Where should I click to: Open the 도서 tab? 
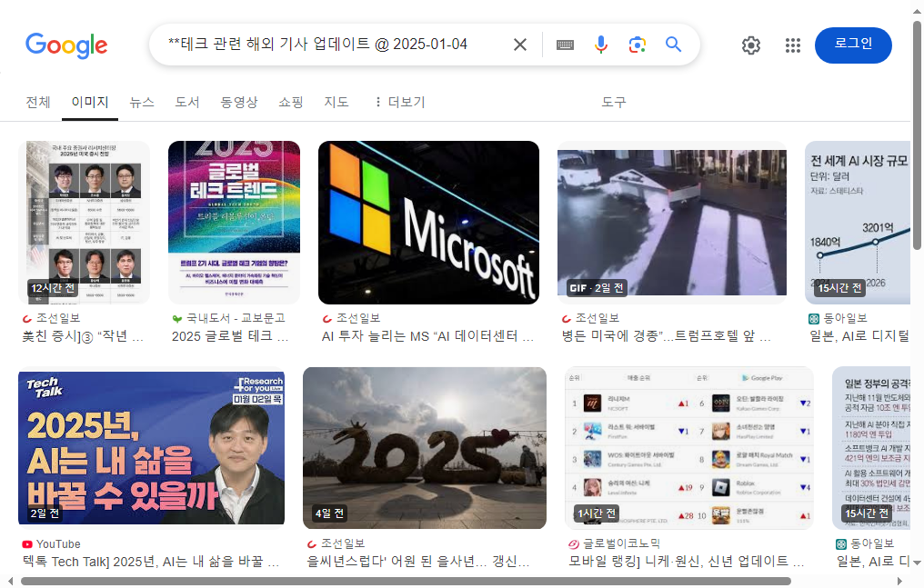tap(187, 103)
